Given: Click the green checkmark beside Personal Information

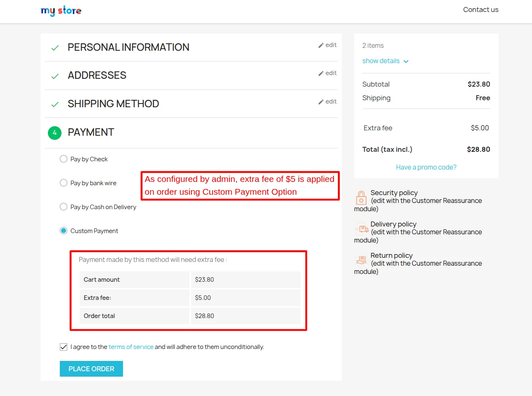Looking at the screenshot, I should (x=55, y=48).
